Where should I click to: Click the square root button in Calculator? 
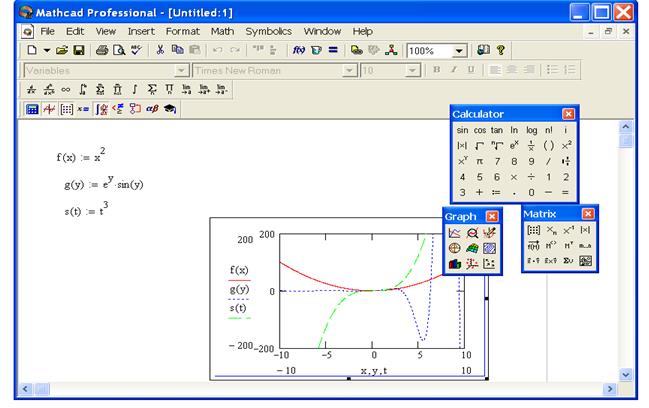pyautogui.click(x=480, y=146)
